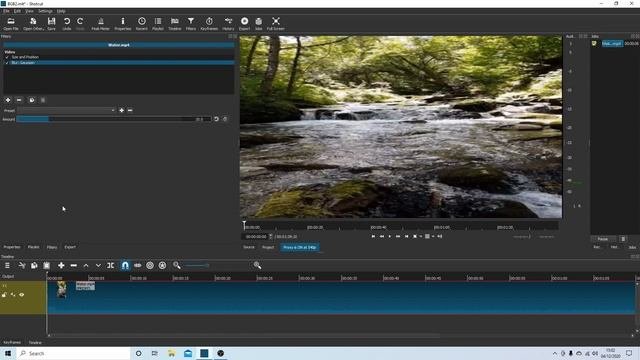Image resolution: width=640 pixels, height=360 pixels.
Task: Click the Pause button in Jobs panel
Action: click(x=603, y=239)
